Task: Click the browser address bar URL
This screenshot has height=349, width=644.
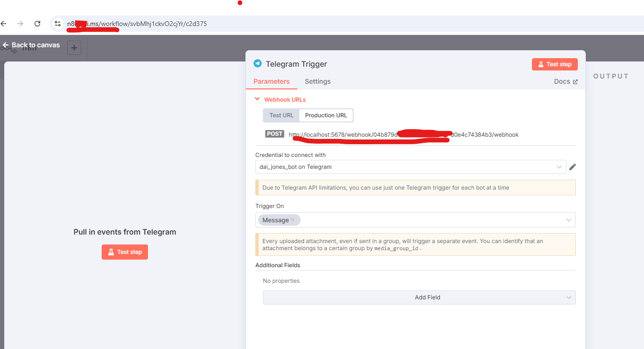Action: pyautogui.click(x=137, y=24)
